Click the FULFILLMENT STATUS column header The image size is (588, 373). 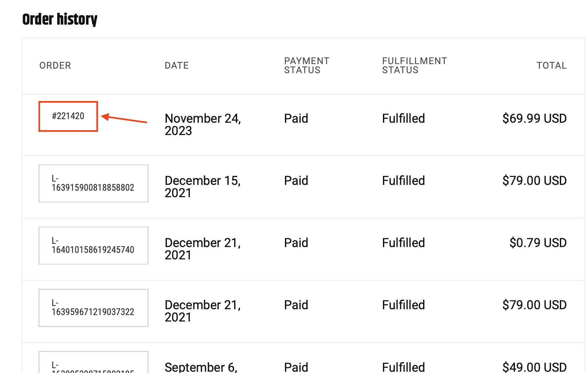point(414,65)
